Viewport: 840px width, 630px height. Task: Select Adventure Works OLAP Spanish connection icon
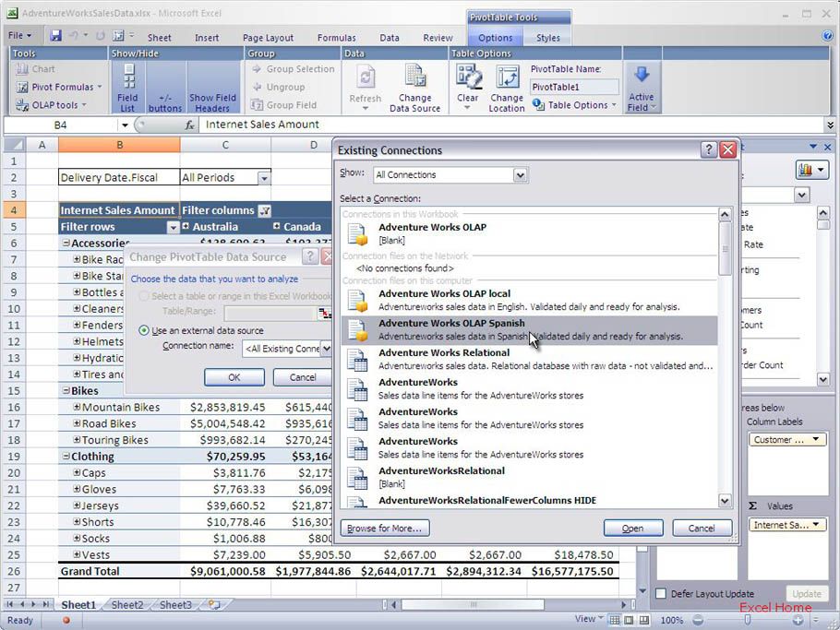point(357,329)
